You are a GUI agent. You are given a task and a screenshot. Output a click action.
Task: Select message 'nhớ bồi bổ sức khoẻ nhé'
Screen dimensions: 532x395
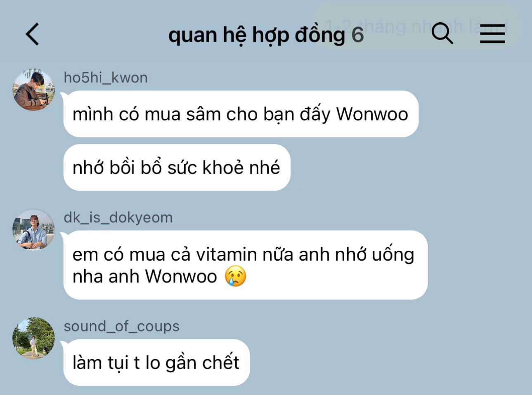[177, 167]
